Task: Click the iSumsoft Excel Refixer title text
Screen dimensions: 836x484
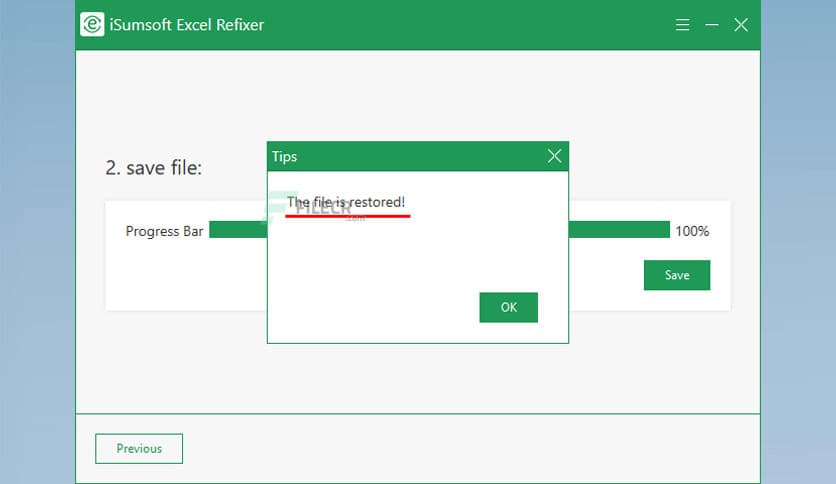Action: 187,25
